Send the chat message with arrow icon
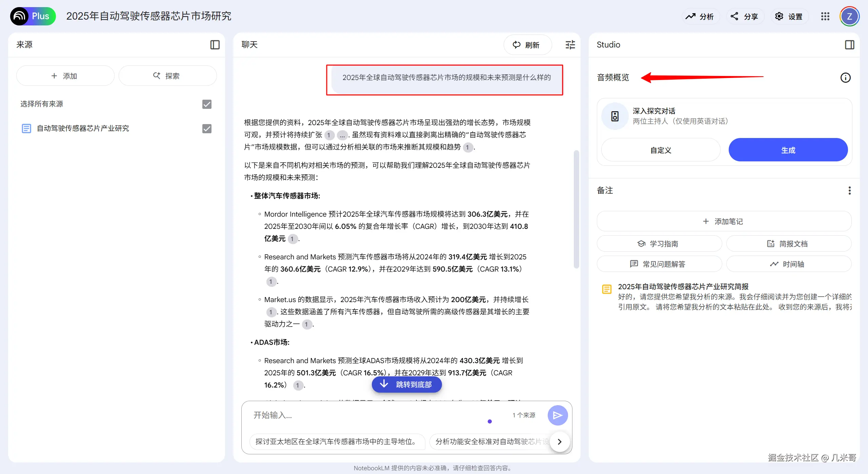Viewport: 868px width, 474px height. pos(558,415)
